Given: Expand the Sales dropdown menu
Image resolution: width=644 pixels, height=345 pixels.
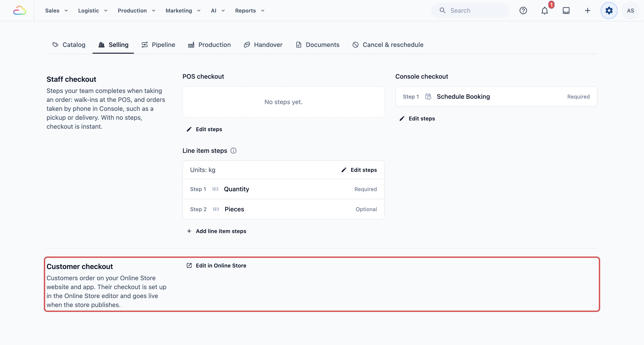Looking at the screenshot, I should 57,11.
